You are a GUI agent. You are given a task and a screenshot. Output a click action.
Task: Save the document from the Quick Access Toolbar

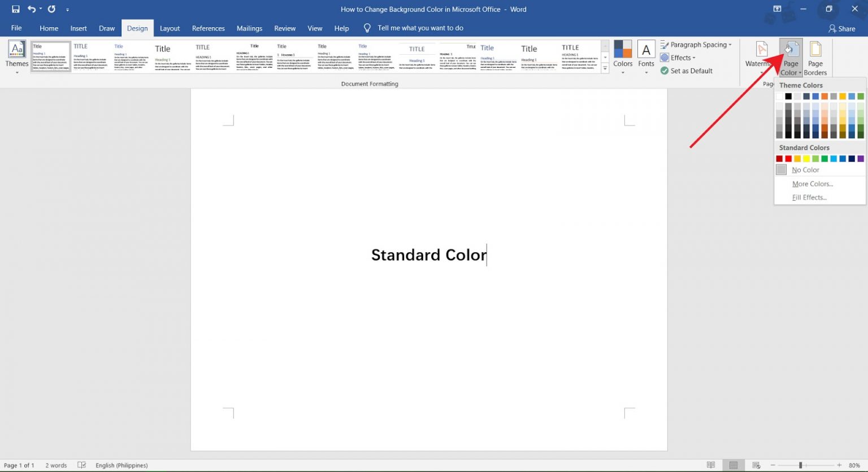tap(15, 9)
